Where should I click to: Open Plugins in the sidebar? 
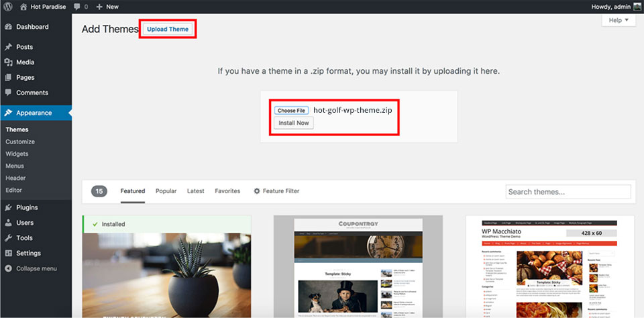click(27, 207)
